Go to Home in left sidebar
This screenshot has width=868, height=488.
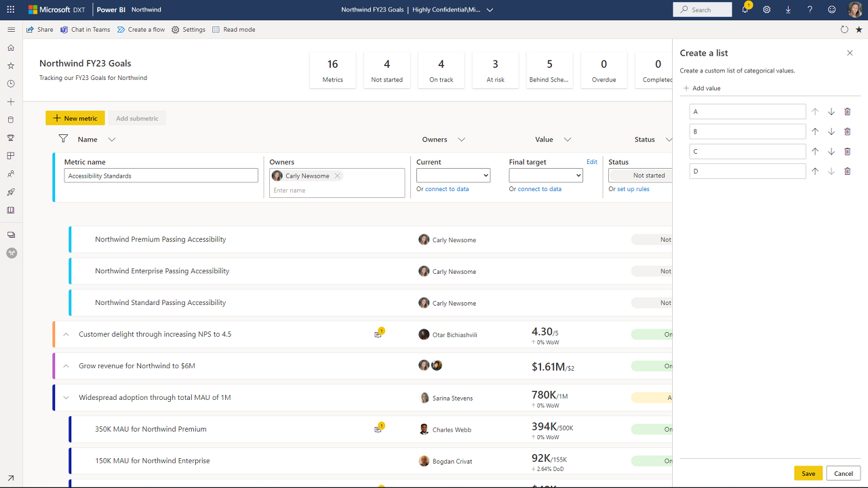click(11, 48)
